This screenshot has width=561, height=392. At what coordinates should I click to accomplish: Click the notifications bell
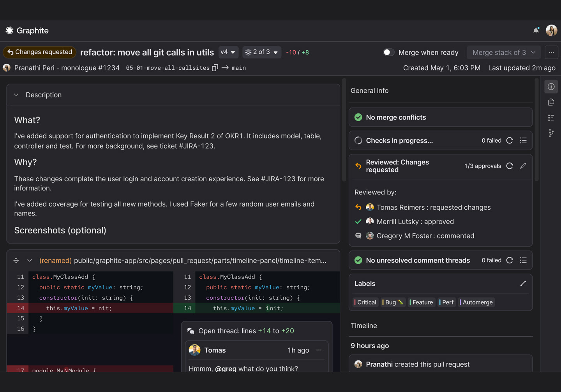click(x=536, y=30)
